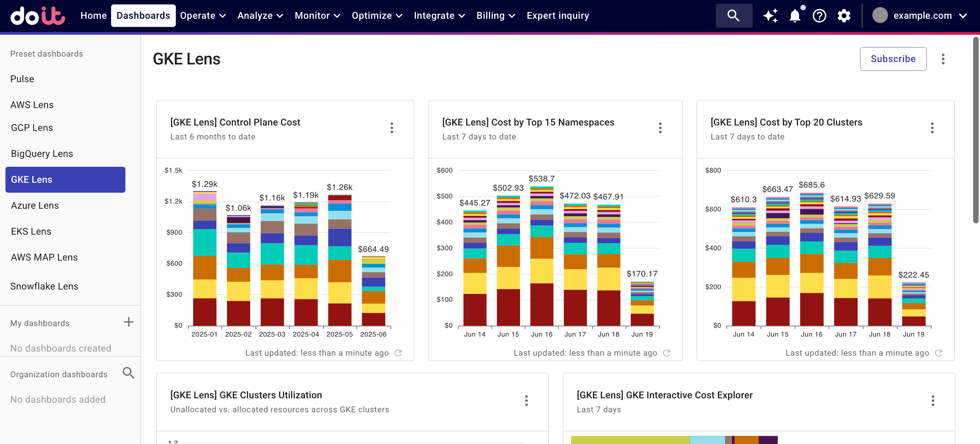This screenshot has height=444, width=980.
Task: Expand the Integrate menu
Action: tap(439, 16)
